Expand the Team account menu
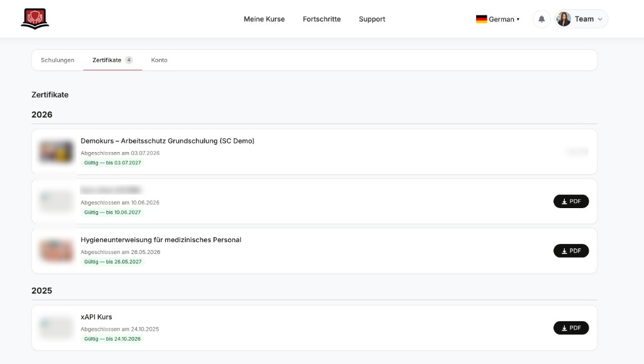The image size is (644, 364). click(581, 19)
